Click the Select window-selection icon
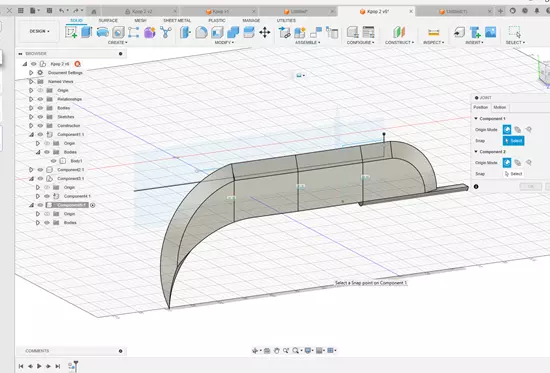Image resolution: width=550 pixels, height=373 pixels. (515, 32)
